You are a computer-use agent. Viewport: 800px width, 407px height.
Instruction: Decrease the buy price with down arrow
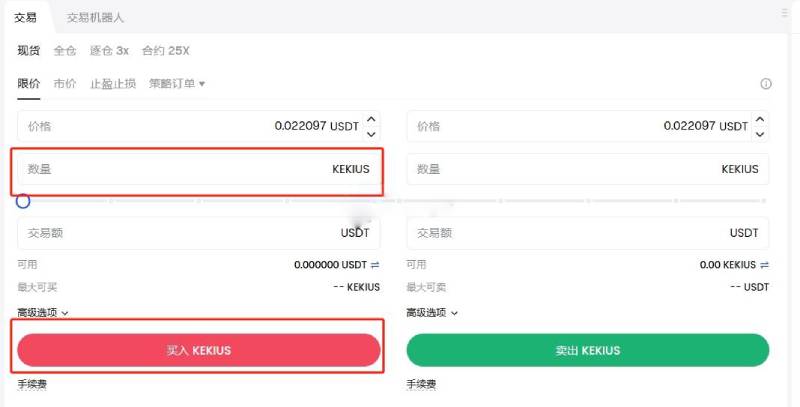[x=372, y=134]
